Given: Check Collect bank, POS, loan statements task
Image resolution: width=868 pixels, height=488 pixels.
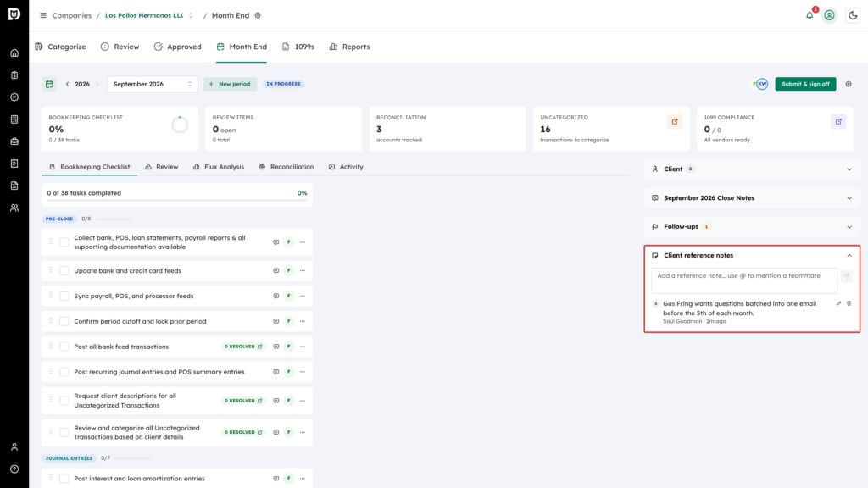Looking at the screenshot, I should 64,242.
